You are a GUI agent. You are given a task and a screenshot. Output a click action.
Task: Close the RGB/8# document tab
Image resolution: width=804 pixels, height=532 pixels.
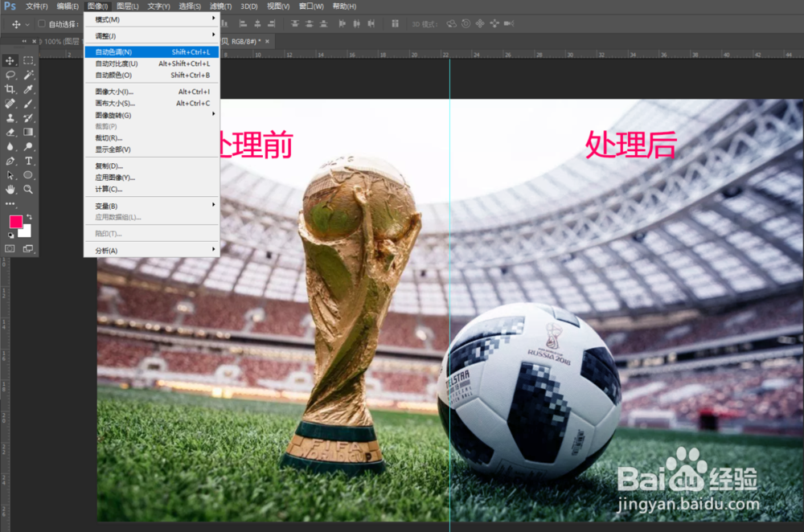coord(267,41)
